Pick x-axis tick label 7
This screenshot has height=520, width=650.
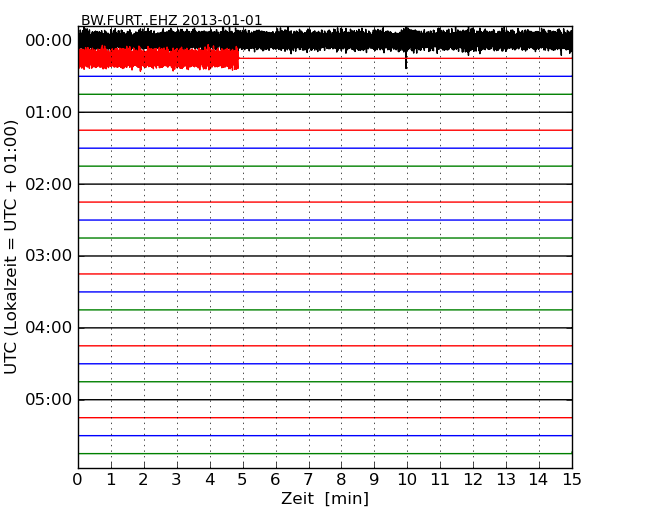[308, 480]
